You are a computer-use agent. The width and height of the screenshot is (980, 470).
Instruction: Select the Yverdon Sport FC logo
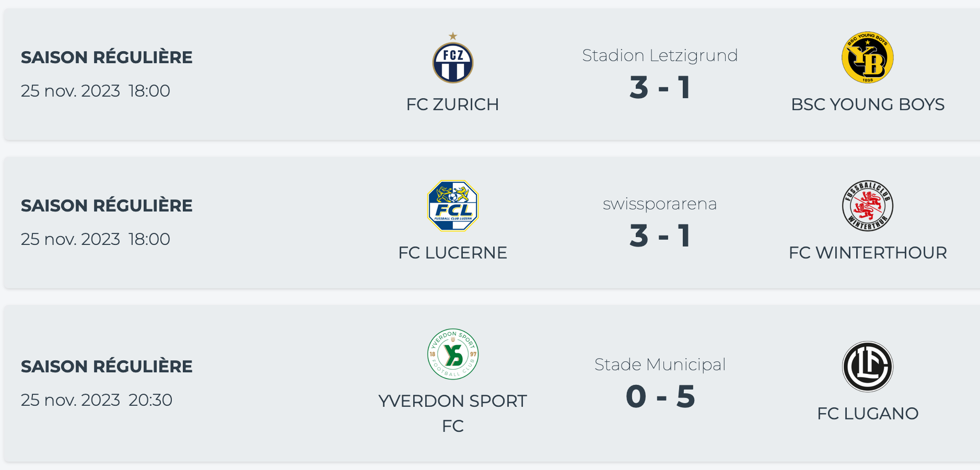[x=452, y=354]
